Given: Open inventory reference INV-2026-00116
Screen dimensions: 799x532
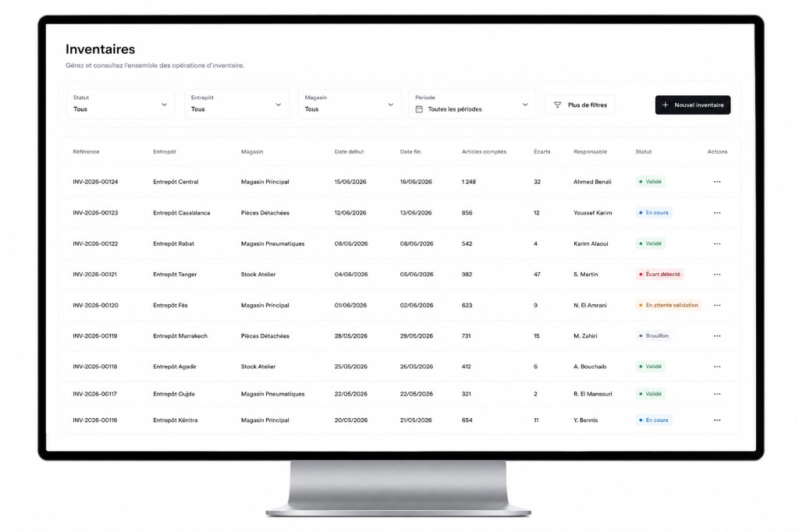Looking at the screenshot, I should coord(94,420).
